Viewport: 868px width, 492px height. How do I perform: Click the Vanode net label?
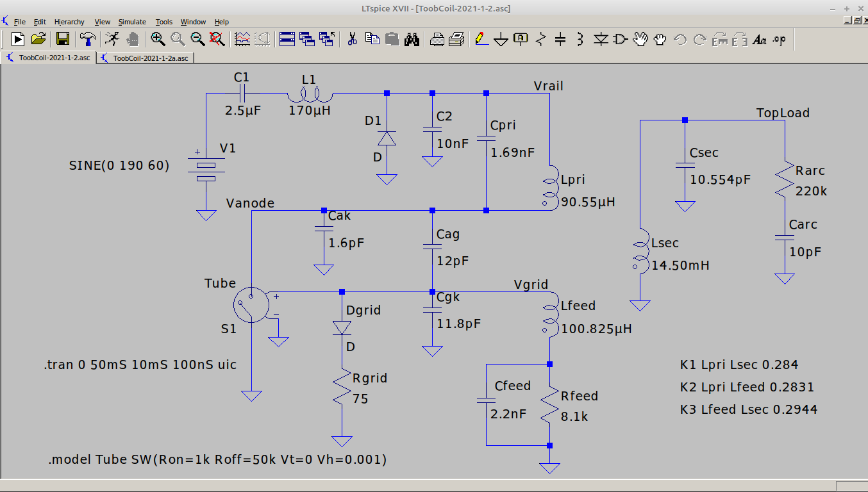click(x=250, y=203)
